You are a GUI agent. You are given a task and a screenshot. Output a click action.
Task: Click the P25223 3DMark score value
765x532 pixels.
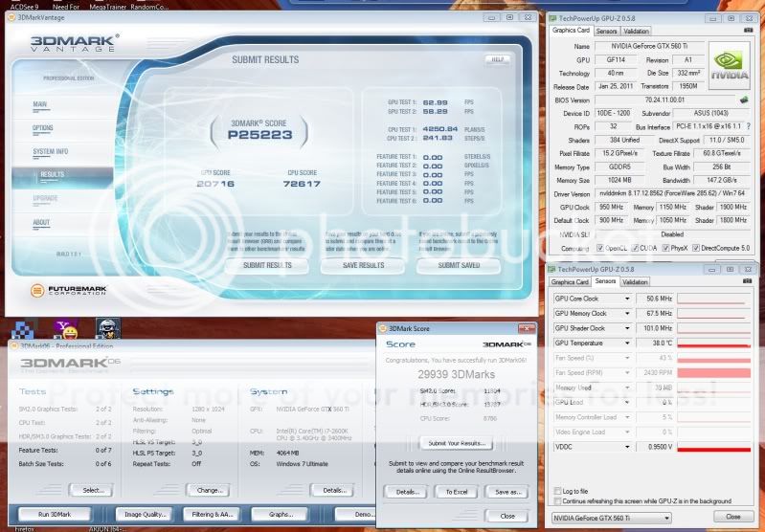pyautogui.click(x=259, y=135)
